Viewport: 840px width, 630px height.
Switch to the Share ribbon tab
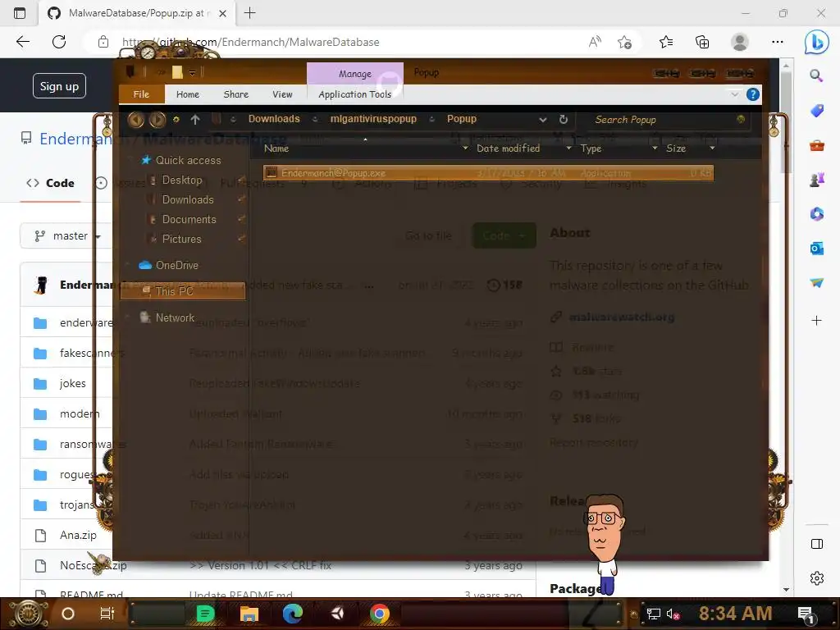coord(235,94)
